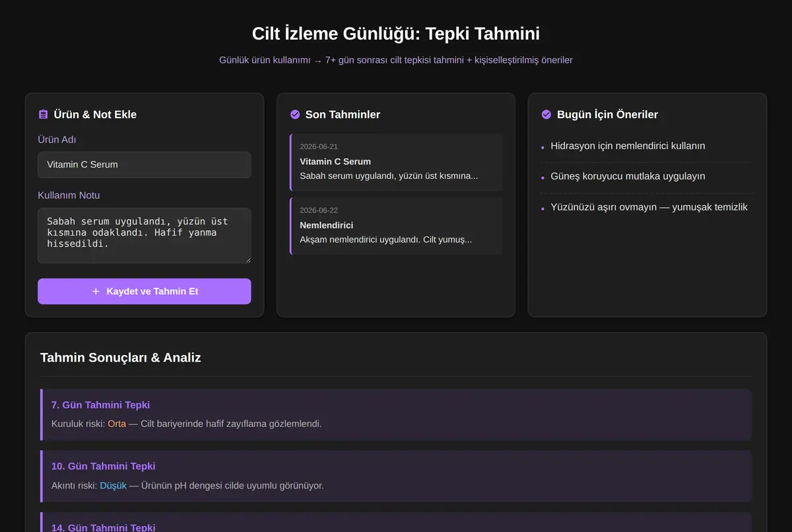Click the note preview Akşam nemlendirici uygulandı

coord(386,240)
